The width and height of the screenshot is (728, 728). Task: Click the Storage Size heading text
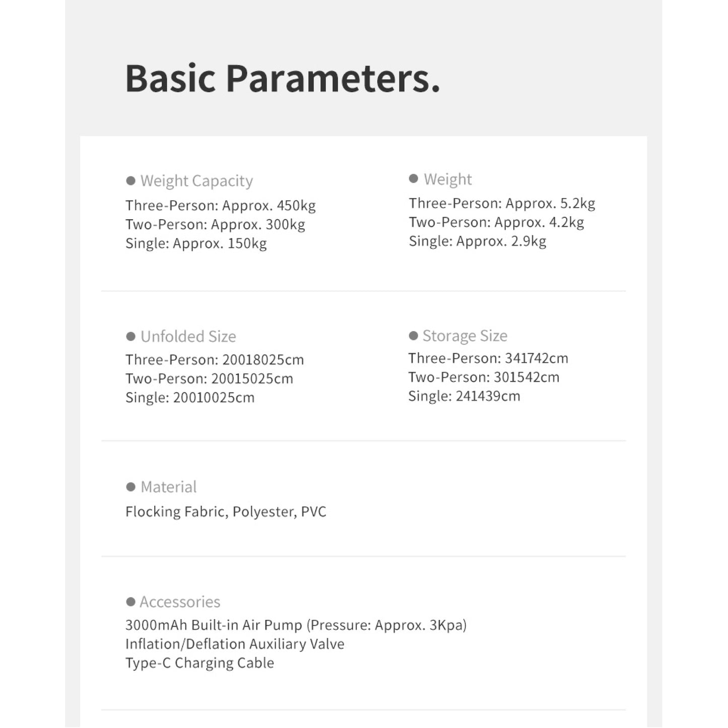pos(465,336)
